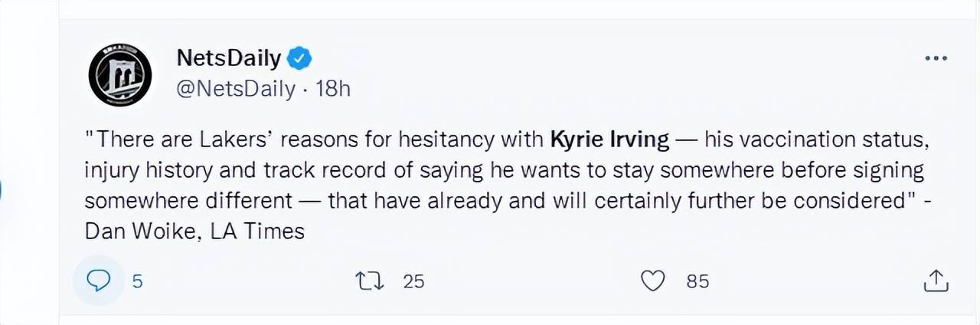Click the retweet count 25
Screen dimensions: 980x325
click(x=413, y=281)
